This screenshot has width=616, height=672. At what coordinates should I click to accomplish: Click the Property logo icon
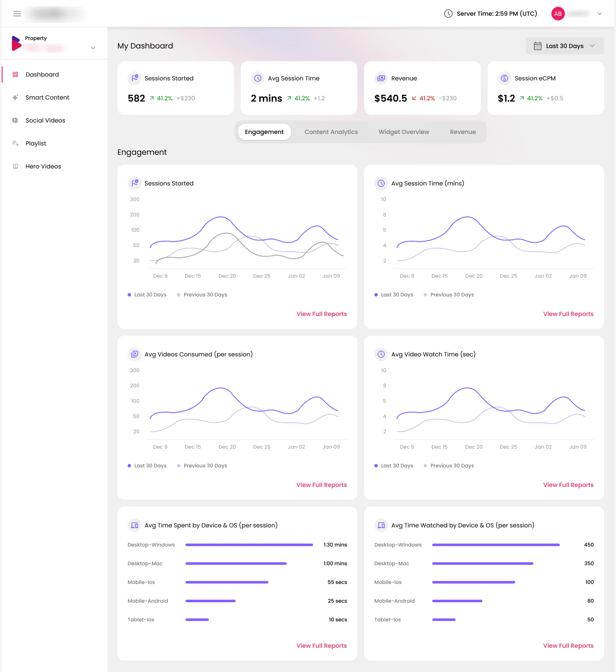click(x=16, y=43)
